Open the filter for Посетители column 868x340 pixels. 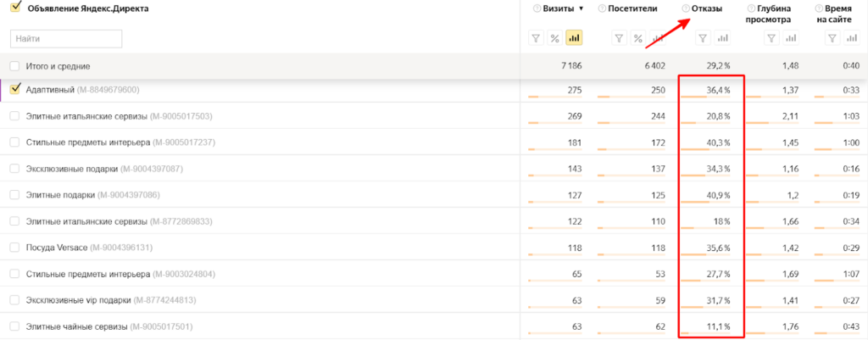[x=619, y=38]
